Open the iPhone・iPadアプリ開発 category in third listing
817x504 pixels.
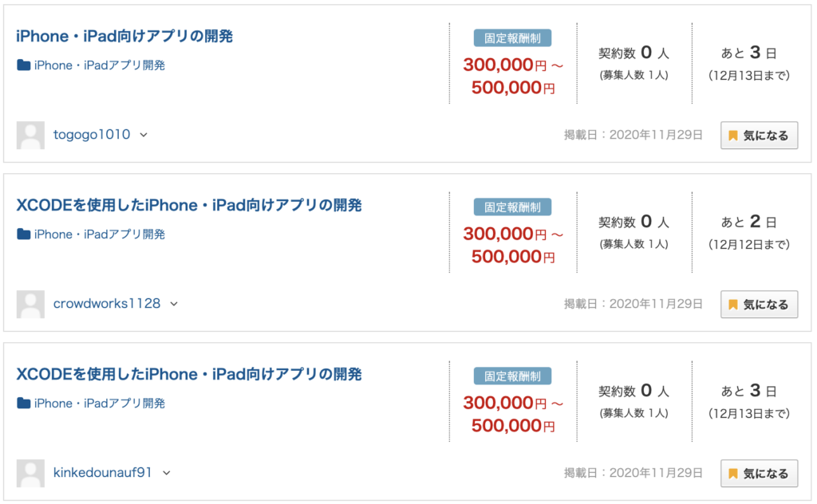pos(100,404)
